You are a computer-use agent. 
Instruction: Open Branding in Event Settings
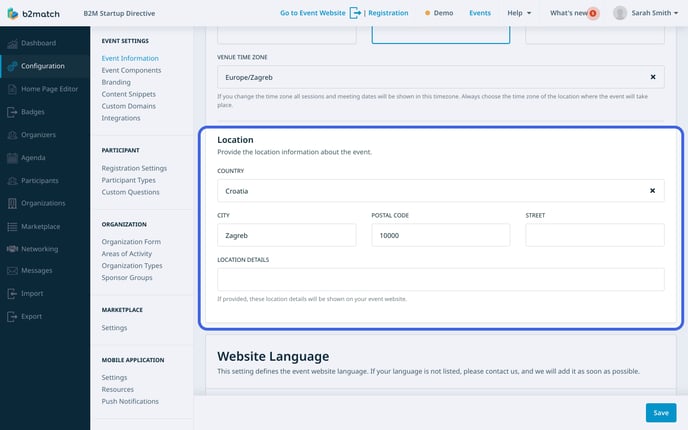point(118,82)
